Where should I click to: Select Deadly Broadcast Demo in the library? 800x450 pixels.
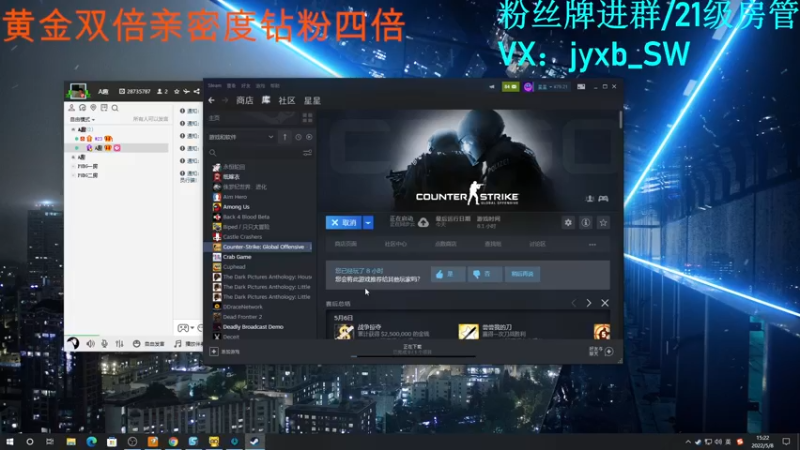(x=253, y=327)
